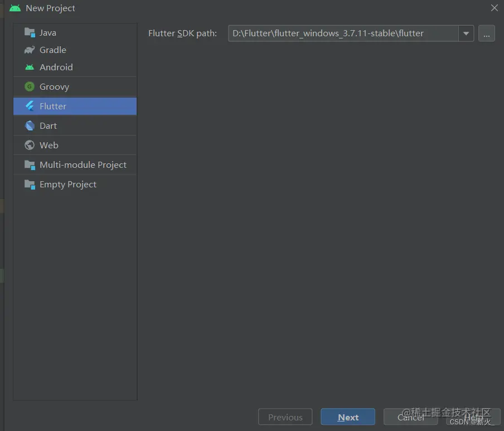Click the Multi-module Project folder icon
Viewport: 504px width, 431px height.
coord(30,165)
